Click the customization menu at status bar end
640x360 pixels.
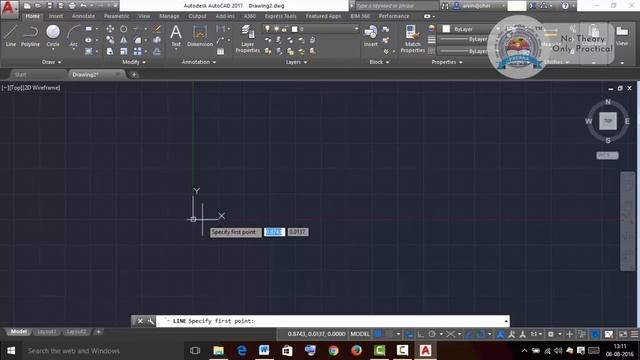[x=634, y=334]
